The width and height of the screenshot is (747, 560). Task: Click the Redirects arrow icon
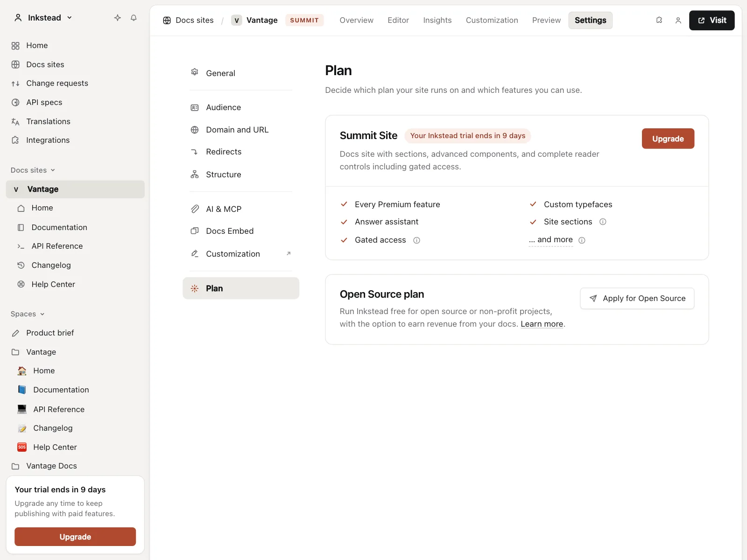tap(195, 152)
